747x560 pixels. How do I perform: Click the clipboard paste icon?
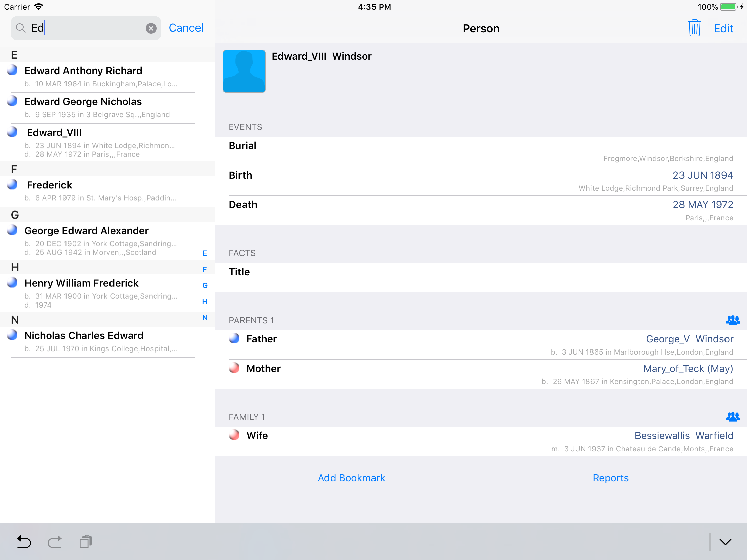click(85, 542)
